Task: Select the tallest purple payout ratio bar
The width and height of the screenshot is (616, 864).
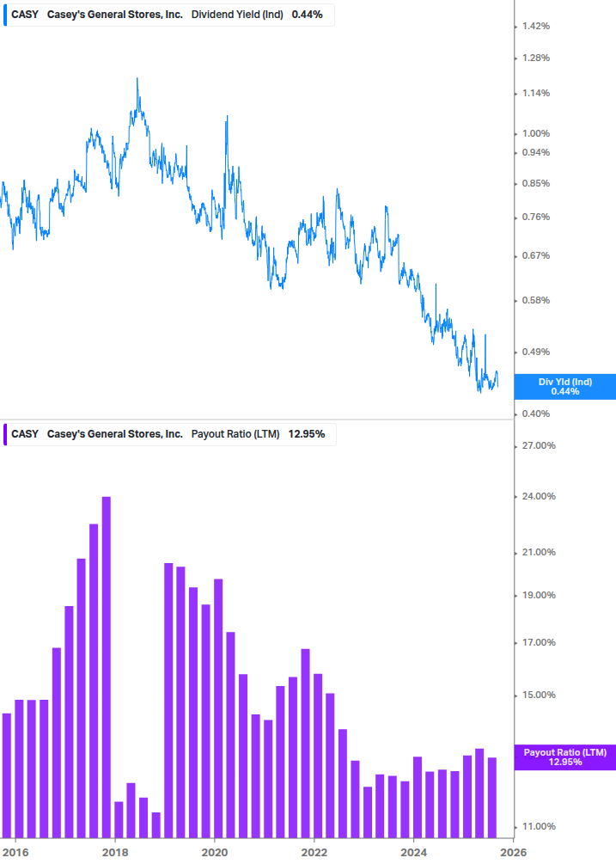Action: [107, 666]
